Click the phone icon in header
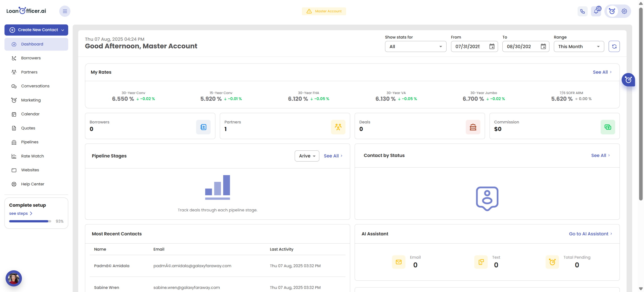The image size is (644, 292). pyautogui.click(x=582, y=11)
